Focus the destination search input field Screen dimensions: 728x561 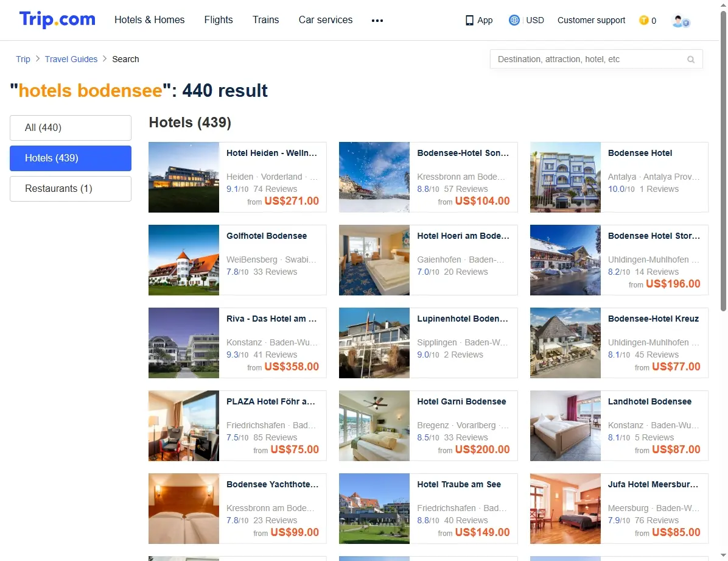[596, 59]
